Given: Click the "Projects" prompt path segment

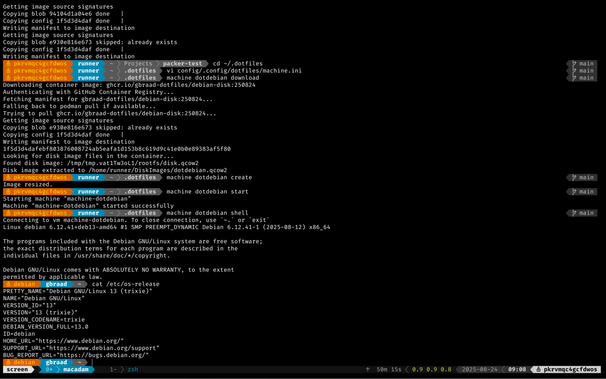Looking at the screenshot, I should pos(138,63).
